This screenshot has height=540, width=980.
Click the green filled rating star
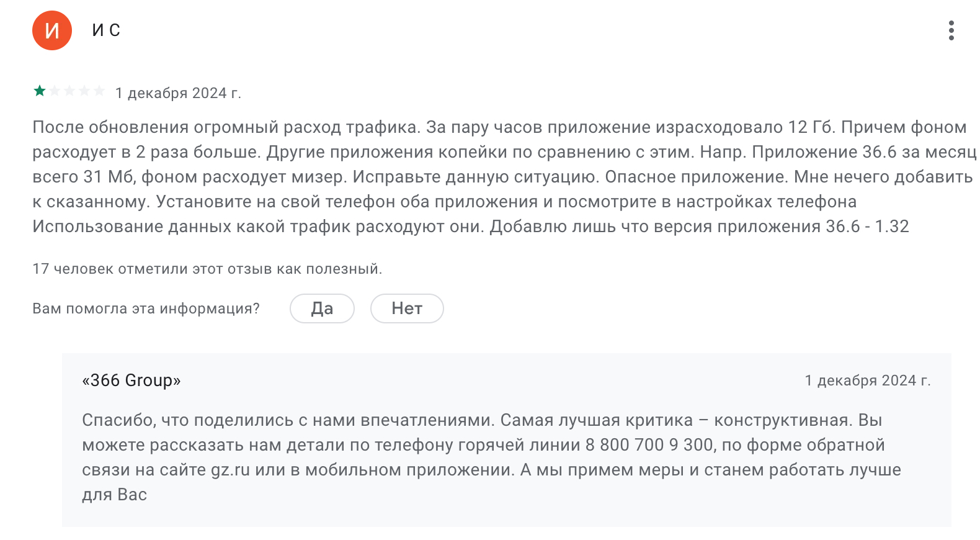point(40,91)
